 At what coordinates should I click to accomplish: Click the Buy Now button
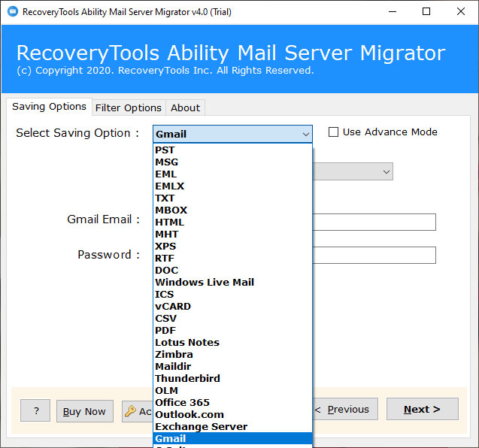coord(85,411)
